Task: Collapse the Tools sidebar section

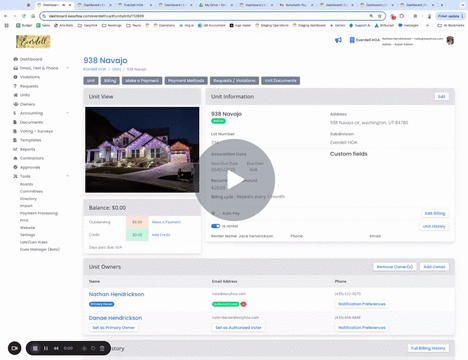Action: (67, 176)
